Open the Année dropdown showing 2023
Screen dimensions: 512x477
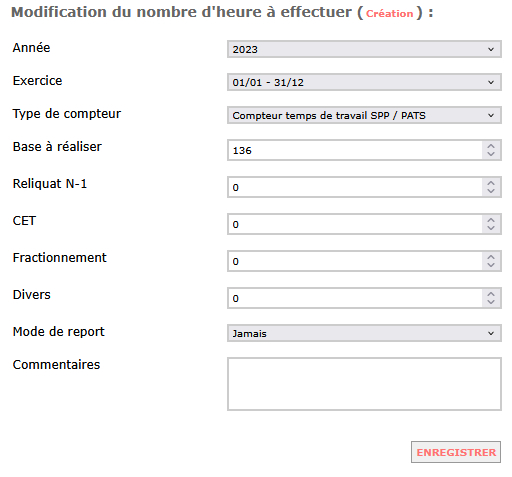[x=364, y=49]
